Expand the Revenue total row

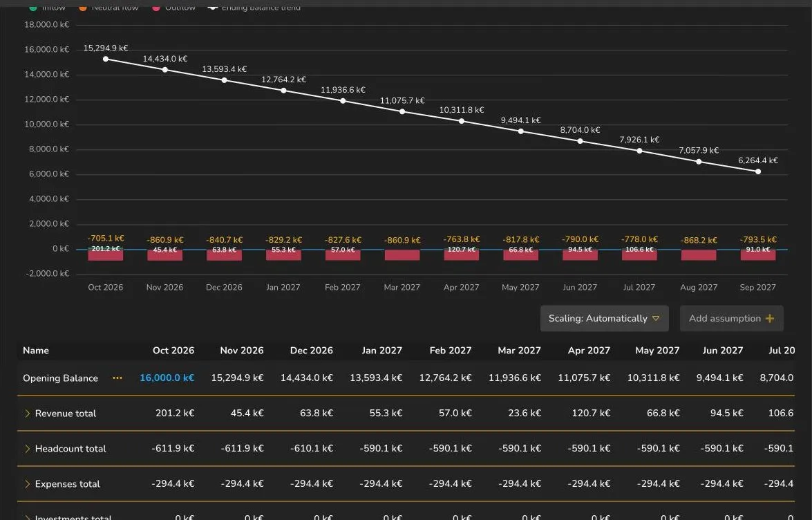pos(27,414)
